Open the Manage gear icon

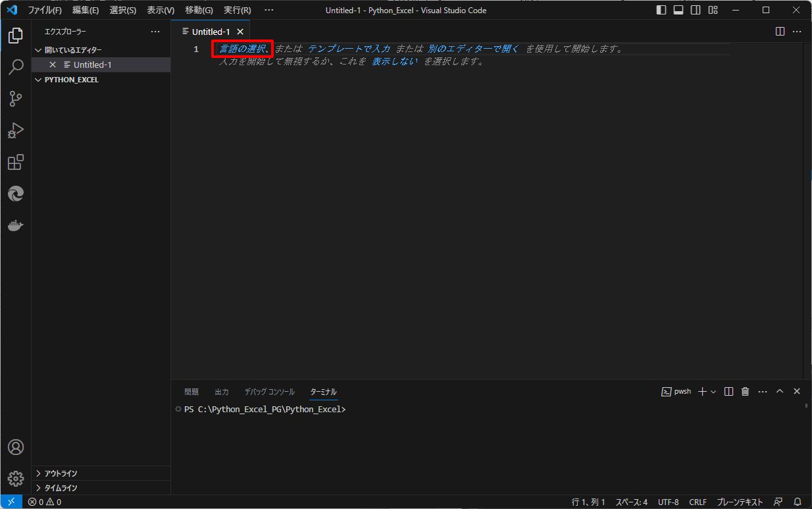(16, 479)
